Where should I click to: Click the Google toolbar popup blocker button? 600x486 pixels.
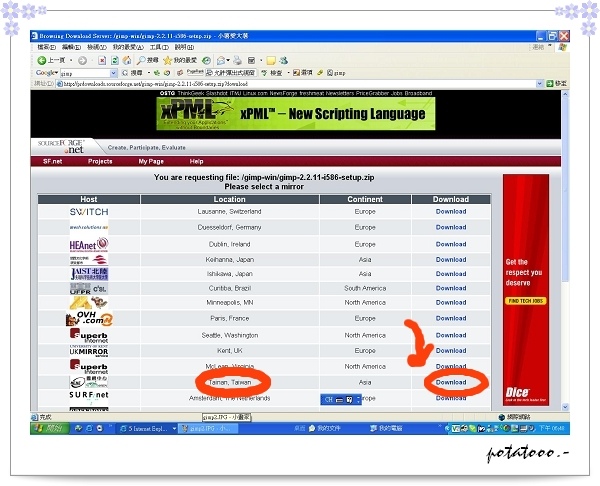click(231, 72)
